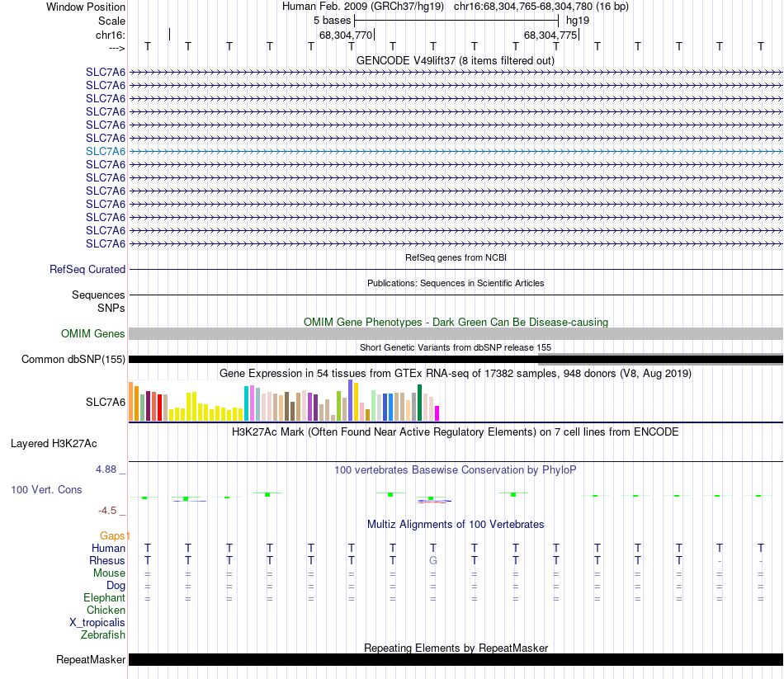Screen dimensions: 784x679
Task: Click the dark green bar in the GTEx chart
Action: [x=419, y=403]
